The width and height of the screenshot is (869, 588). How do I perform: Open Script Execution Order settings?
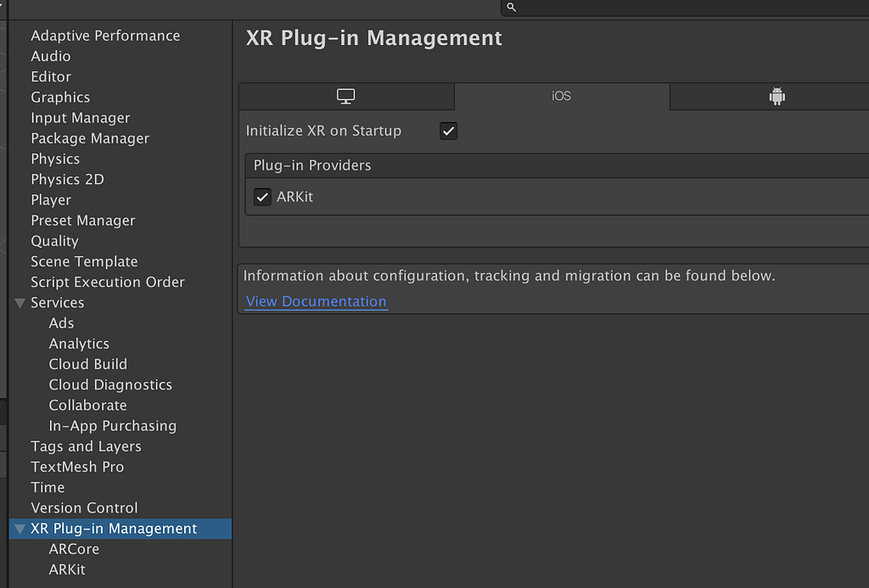click(108, 282)
